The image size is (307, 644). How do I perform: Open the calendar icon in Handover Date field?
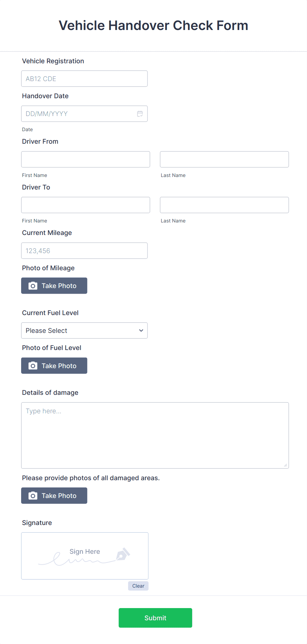click(x=140, y=114)
